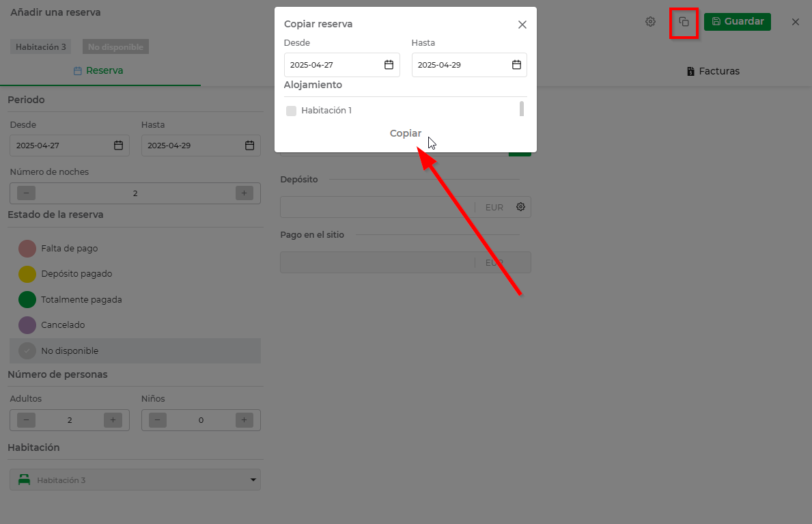Image resolution: width=812 pixels, height=524 pixels.
Task: Switch to the Reserva tab
Action: [x=98, y=70]
